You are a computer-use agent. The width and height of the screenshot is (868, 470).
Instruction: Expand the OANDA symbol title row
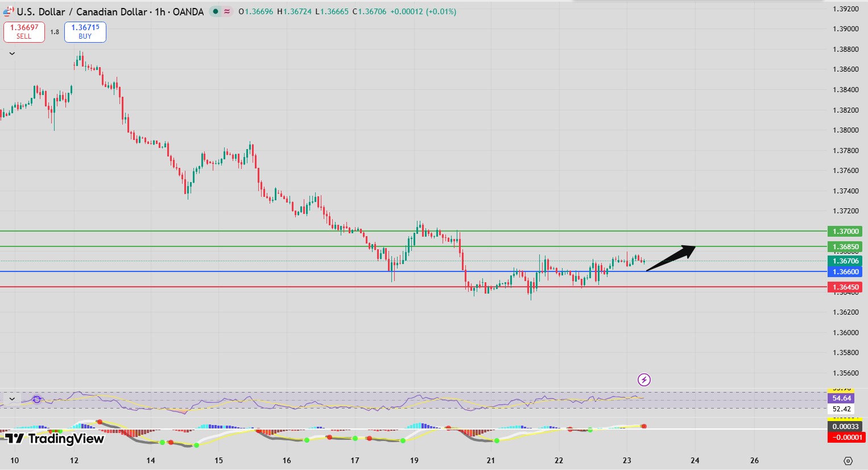tap(188, 11)
